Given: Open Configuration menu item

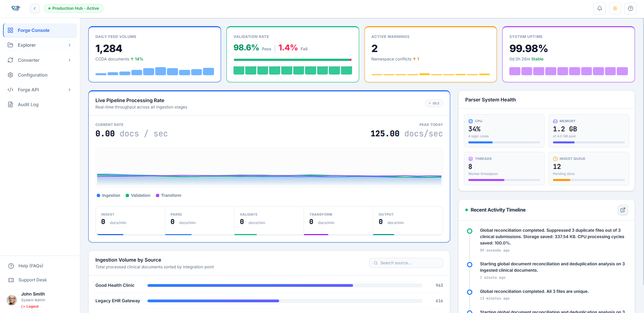Looking at the screenshot, I should (x=40, y=75).
